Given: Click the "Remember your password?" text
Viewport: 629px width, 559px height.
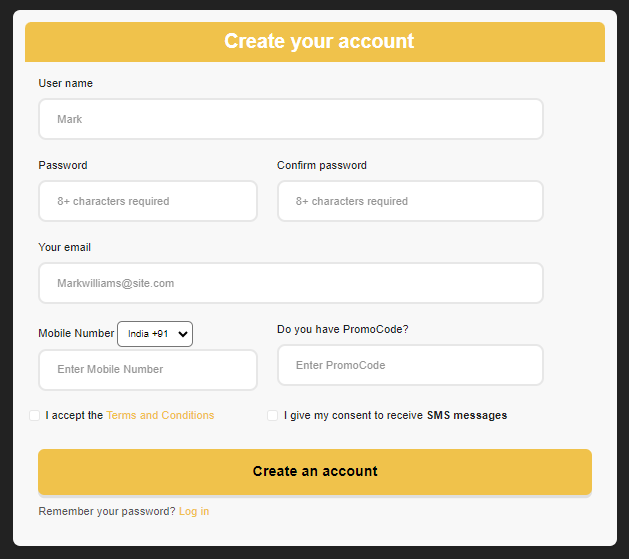Looking at the screenshot, I should pyautogui.click(x=107, y=511).
